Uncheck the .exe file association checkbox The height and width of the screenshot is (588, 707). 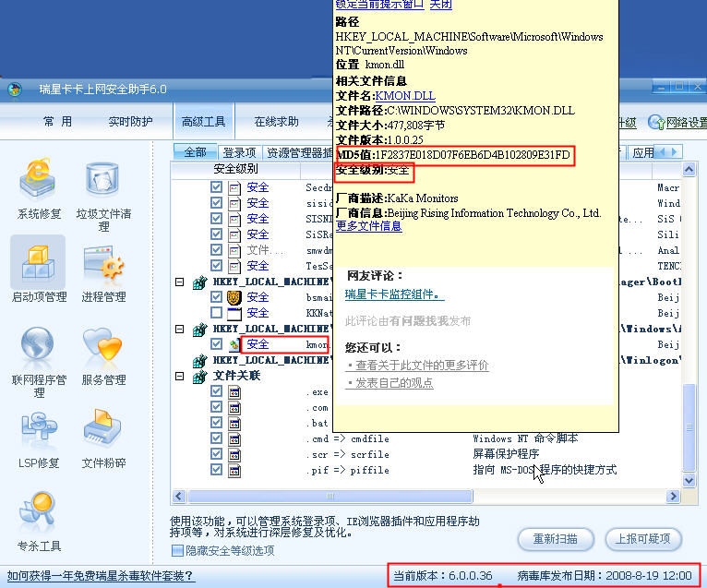216,391
